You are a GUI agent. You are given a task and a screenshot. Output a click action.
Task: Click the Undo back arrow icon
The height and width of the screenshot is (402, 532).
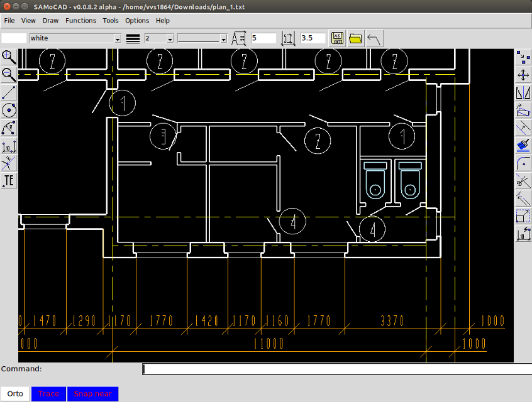(x=374, y=38)
